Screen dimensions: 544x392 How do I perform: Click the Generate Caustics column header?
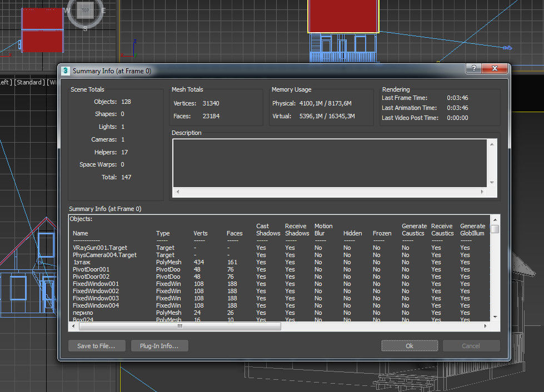click(x=414, y=230)
